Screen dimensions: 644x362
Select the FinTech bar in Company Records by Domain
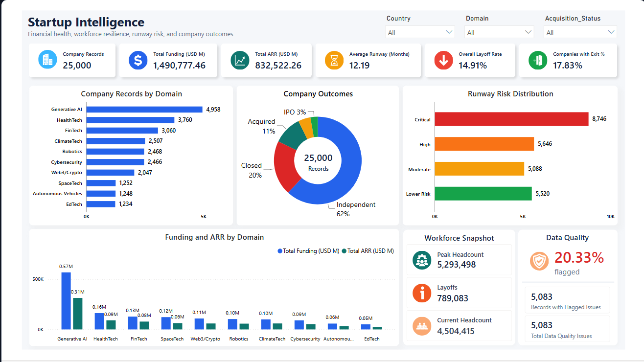(x=122, y=131)
